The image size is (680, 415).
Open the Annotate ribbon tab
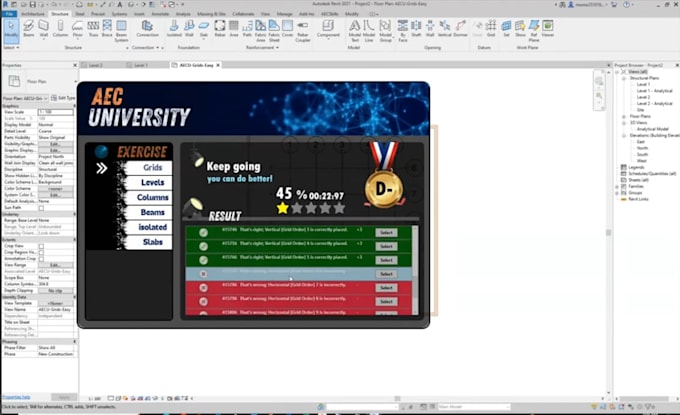point(160,14)
